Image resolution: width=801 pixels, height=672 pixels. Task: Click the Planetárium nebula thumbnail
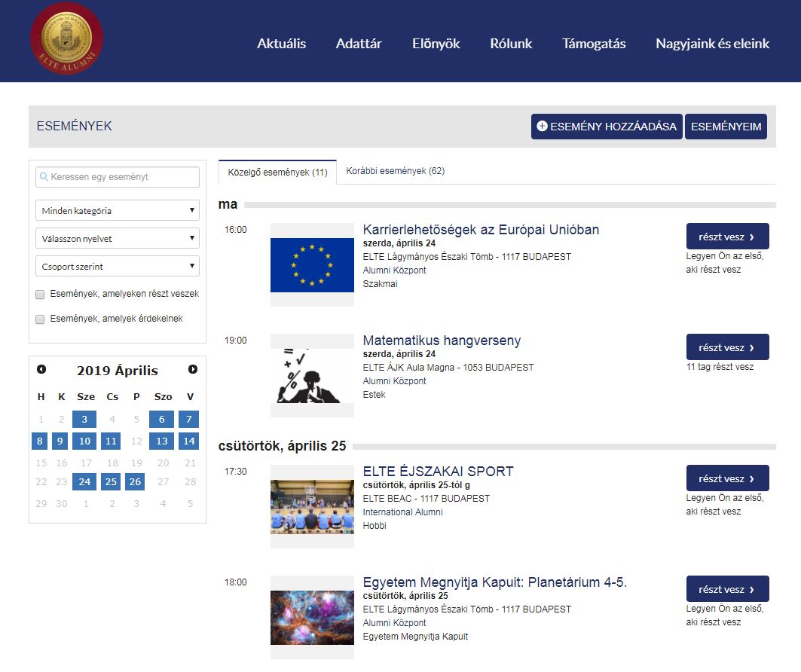312,617
